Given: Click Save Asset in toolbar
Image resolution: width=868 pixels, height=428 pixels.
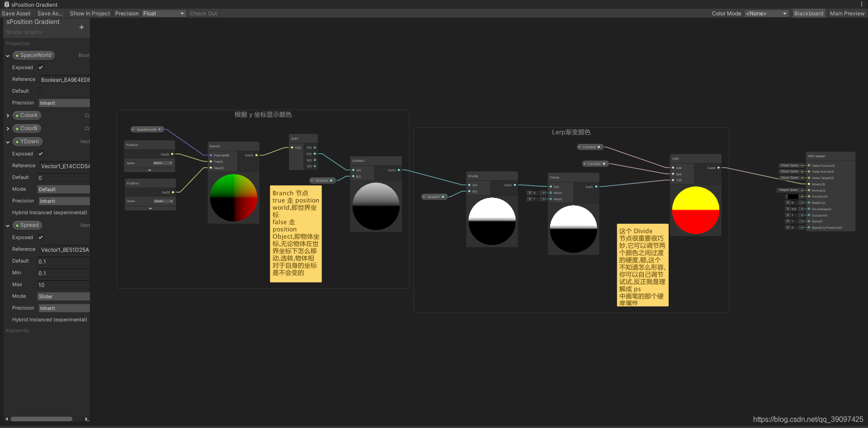Looking at the screenshot, I should (16, 14).
